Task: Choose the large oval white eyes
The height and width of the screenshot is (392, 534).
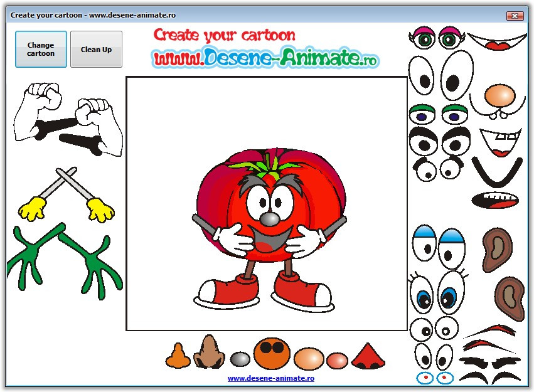Action: pyautogui.click(x=441, y=75)
